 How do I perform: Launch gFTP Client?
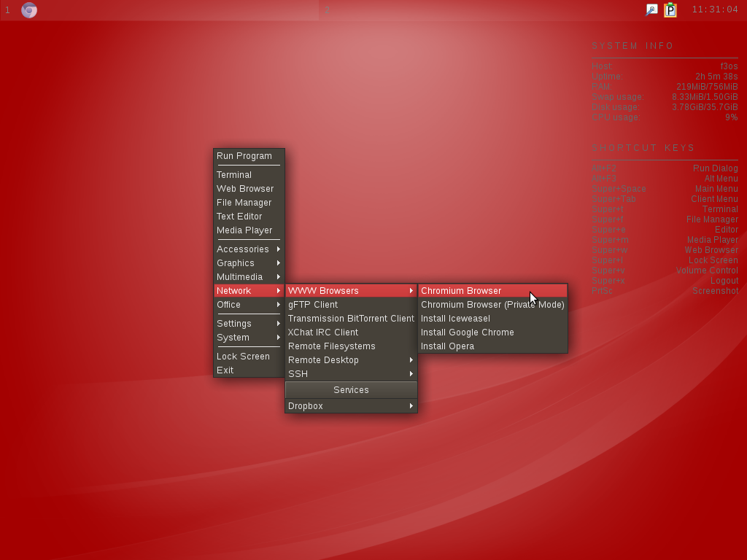click(351, 304)
